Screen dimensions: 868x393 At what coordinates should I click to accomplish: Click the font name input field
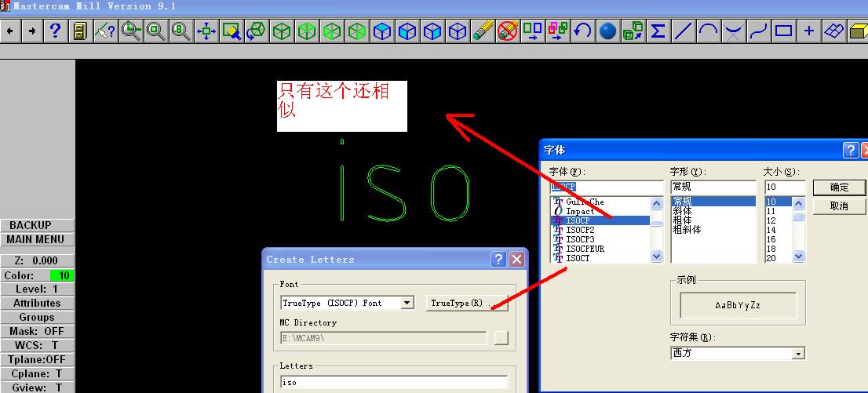click(x=606, y=187)
